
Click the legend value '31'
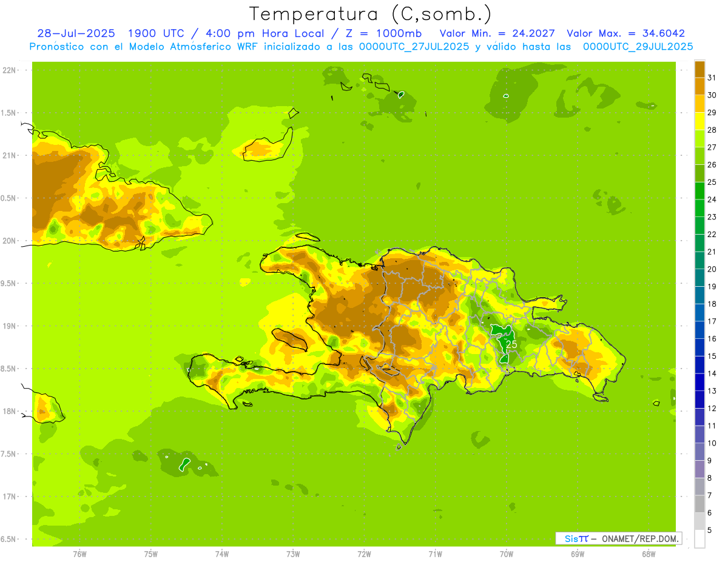[x=712, y=78]
